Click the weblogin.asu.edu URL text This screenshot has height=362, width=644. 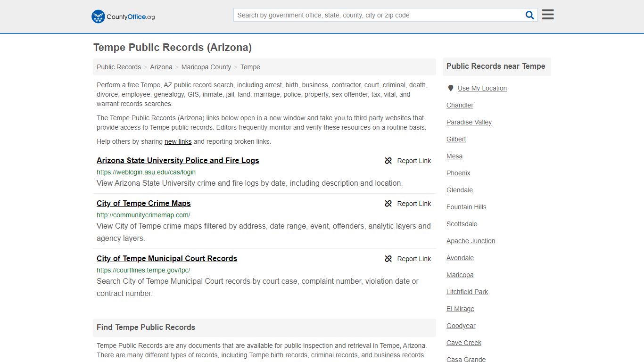146,172
